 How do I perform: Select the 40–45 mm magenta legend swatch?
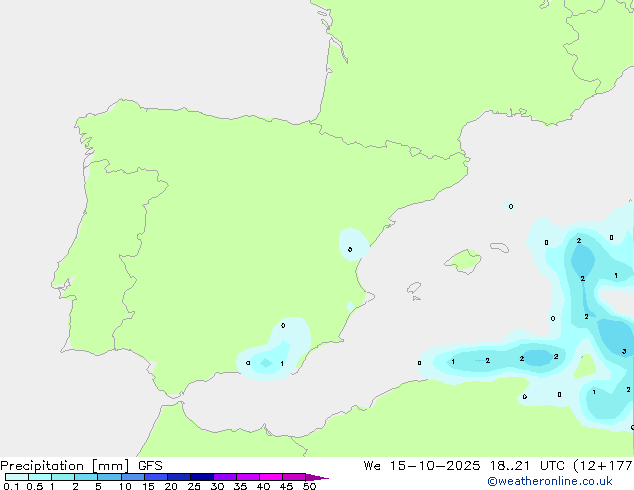coord(271,477)
